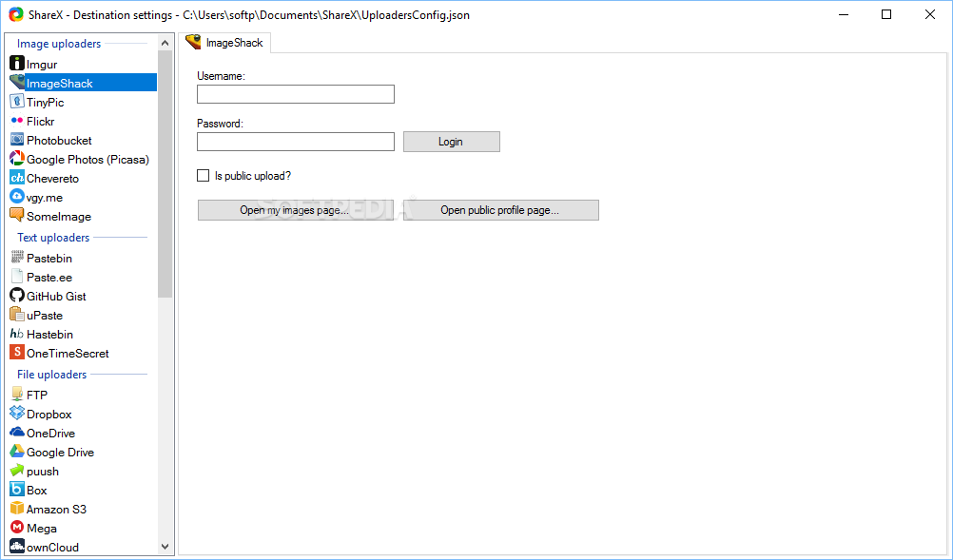Image resolution: width=953 pixels, height=560 pixels.
Task: Choose the TinyPic icon
Action: (x=17, y=102)
